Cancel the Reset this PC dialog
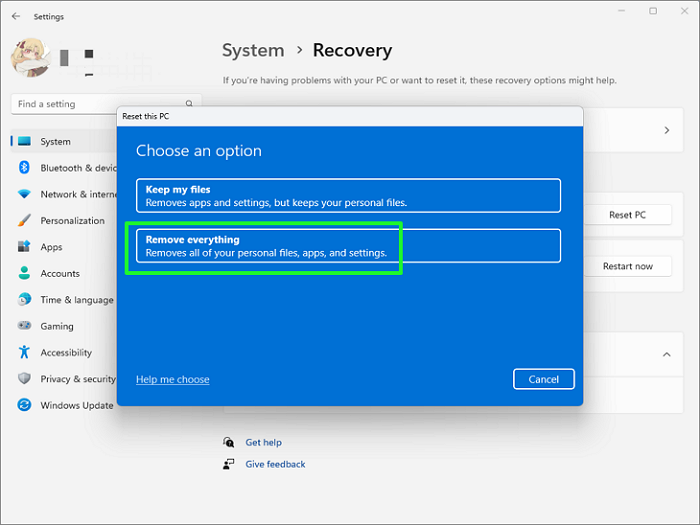This screenshot has width=700, height=525. [x=543, y=379]
